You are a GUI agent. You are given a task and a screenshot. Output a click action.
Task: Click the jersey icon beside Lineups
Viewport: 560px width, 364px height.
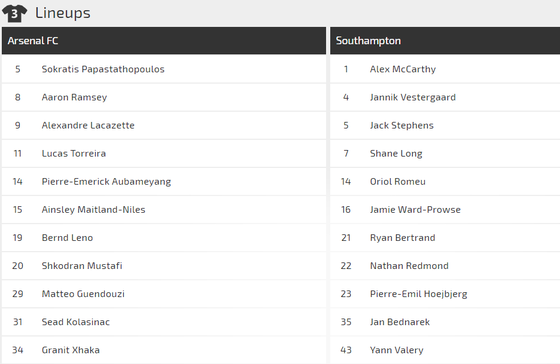coord(14,14)
